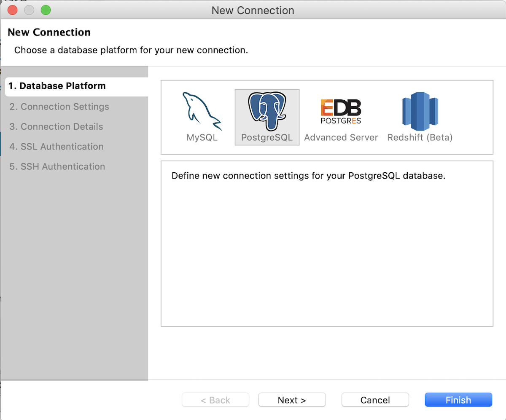Viewport: 506px width, 420px height.
Task: Click the 'Advanced Server' label text
Action: click(341, 138)
